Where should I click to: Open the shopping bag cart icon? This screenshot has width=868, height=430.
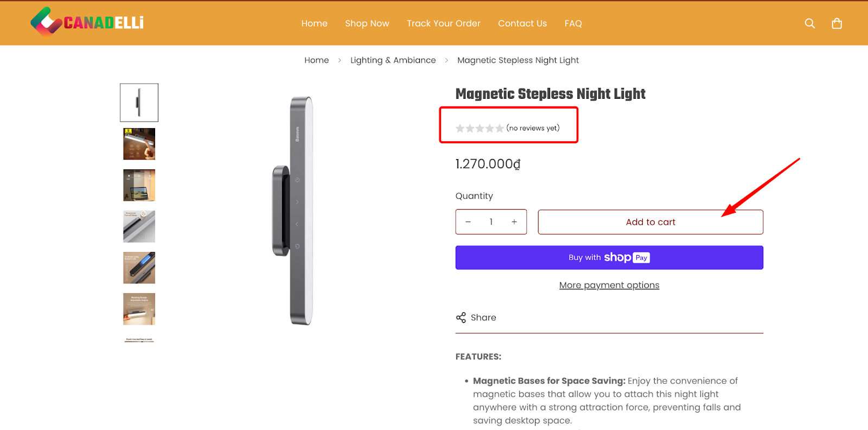[x=837, y=23]
